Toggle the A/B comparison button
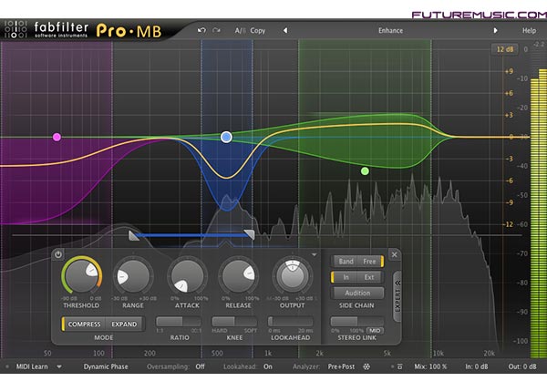547x392 pixels. (x=241, y=31)
